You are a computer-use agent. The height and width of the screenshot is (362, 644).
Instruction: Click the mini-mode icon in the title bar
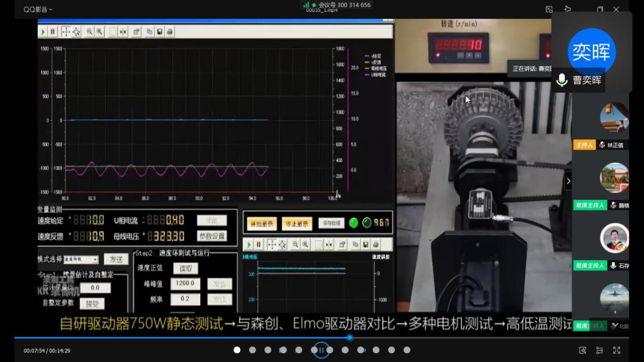(x=549, y=9)
